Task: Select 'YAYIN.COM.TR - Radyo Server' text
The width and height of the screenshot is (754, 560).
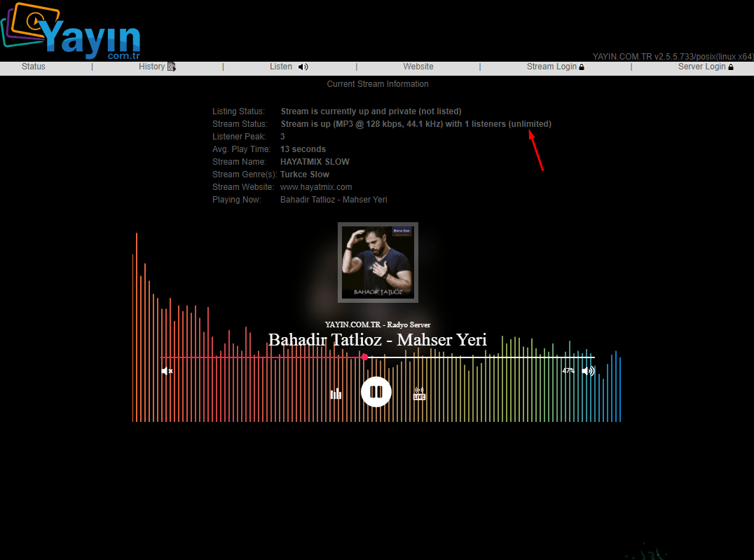Action: pos(378,325)
